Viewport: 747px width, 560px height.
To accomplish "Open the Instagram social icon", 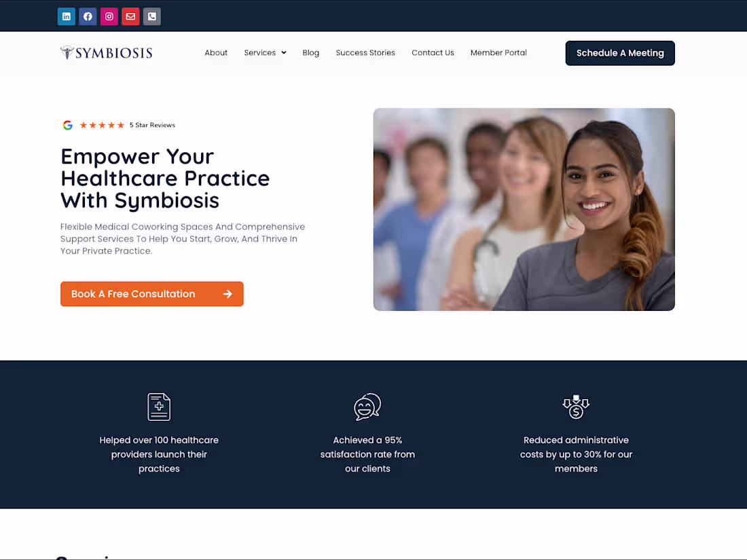I will click(109, 17).
